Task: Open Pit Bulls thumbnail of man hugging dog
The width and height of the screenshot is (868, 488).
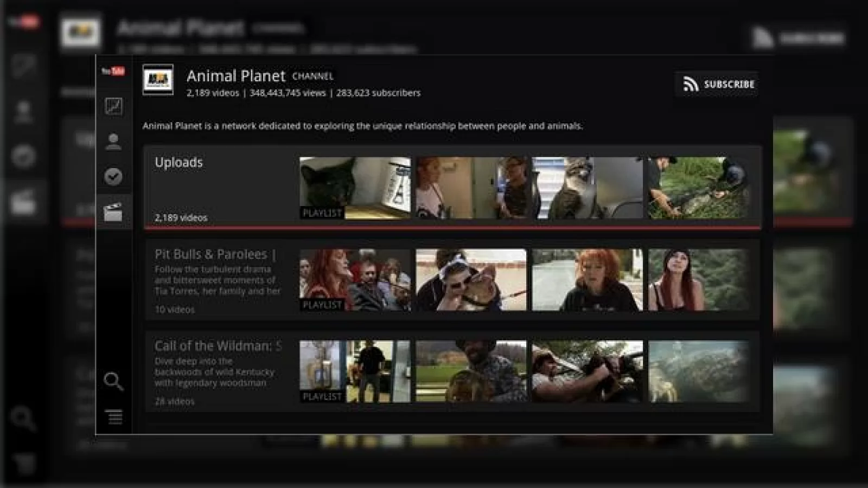Action: tap(471, 280)
